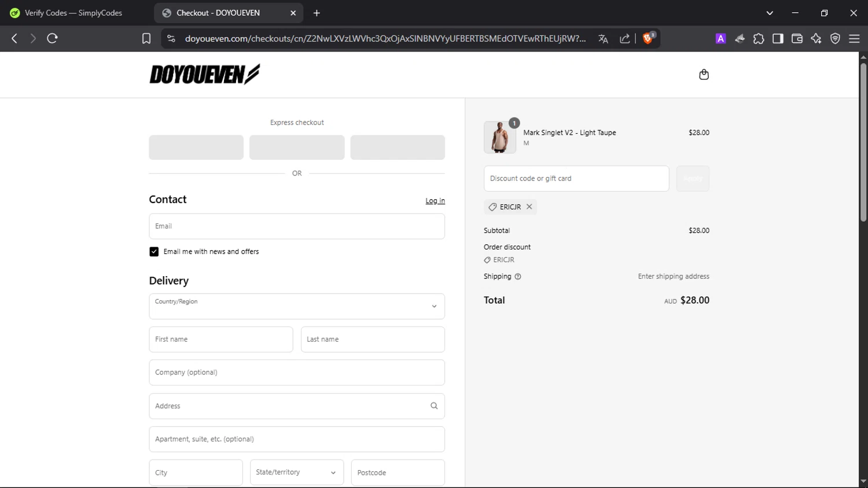Click the scrollbar down arrow

coord(863,482)
